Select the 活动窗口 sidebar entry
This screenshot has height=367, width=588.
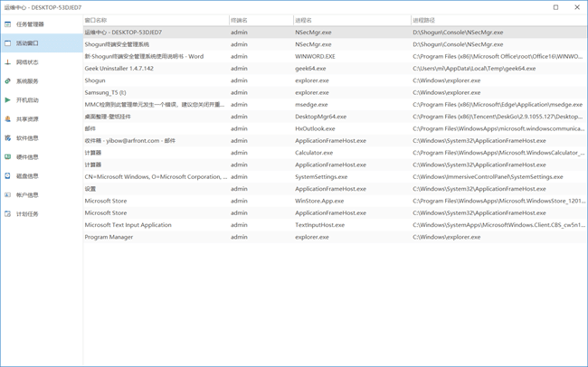pyautogui.click(x=27, y=43)
